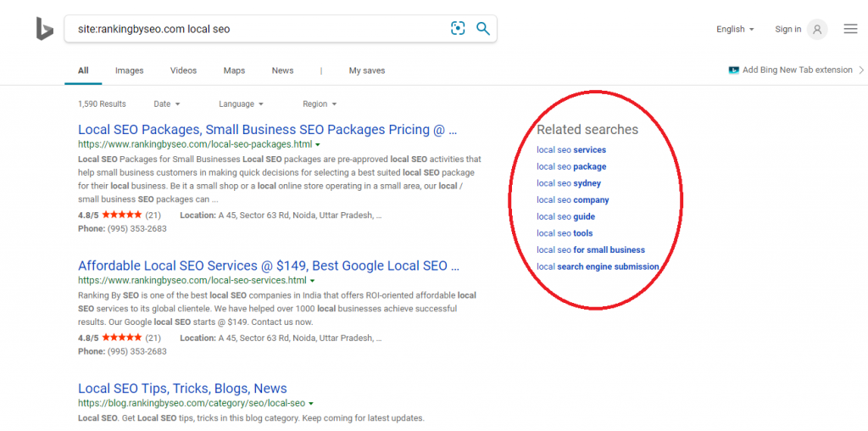Viewport: 868px width, 431px height.
Task: Click the Bing logo
Action: coord(45,29)
